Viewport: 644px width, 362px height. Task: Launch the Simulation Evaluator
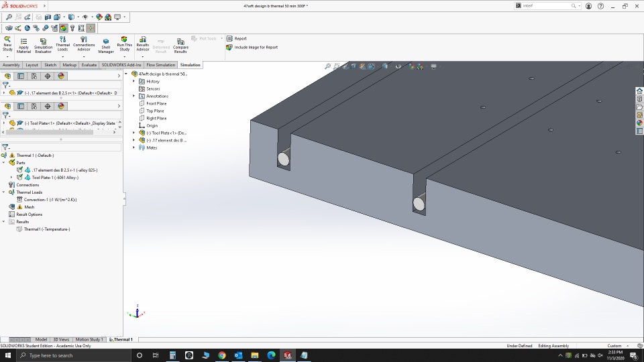click(43, 45)
